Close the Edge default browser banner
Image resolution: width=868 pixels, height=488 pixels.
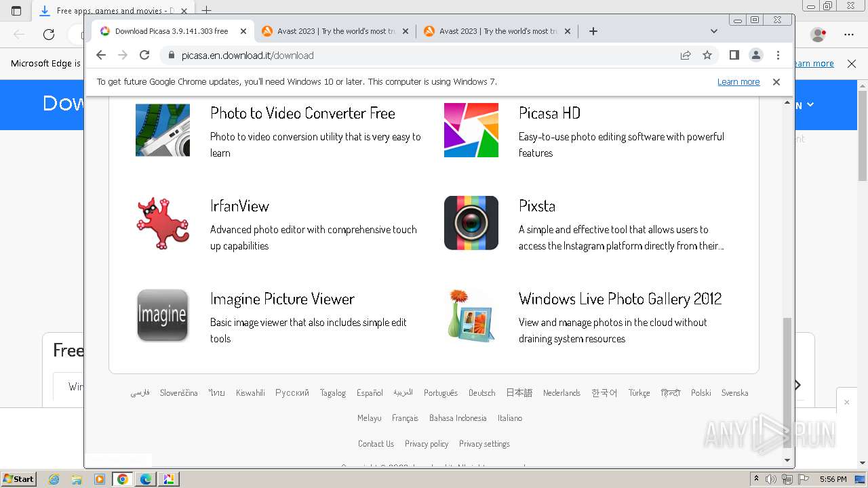[x=852, y=64]
